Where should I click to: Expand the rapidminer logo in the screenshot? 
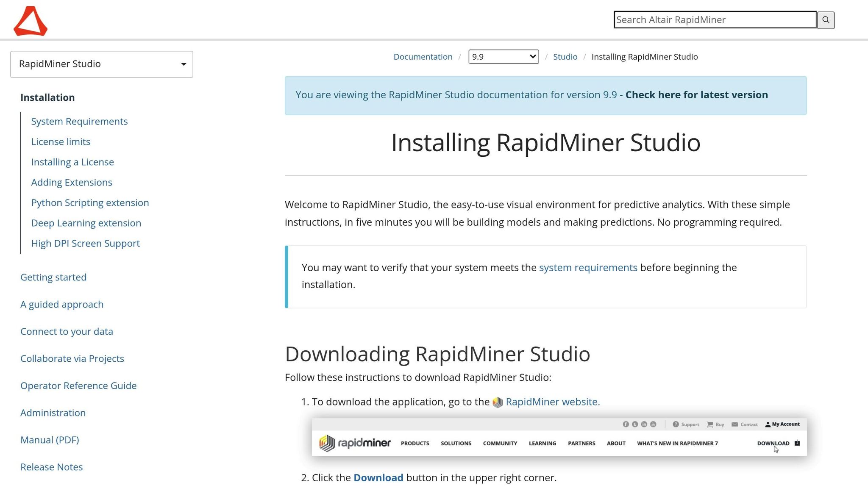[x=354, y=443]
